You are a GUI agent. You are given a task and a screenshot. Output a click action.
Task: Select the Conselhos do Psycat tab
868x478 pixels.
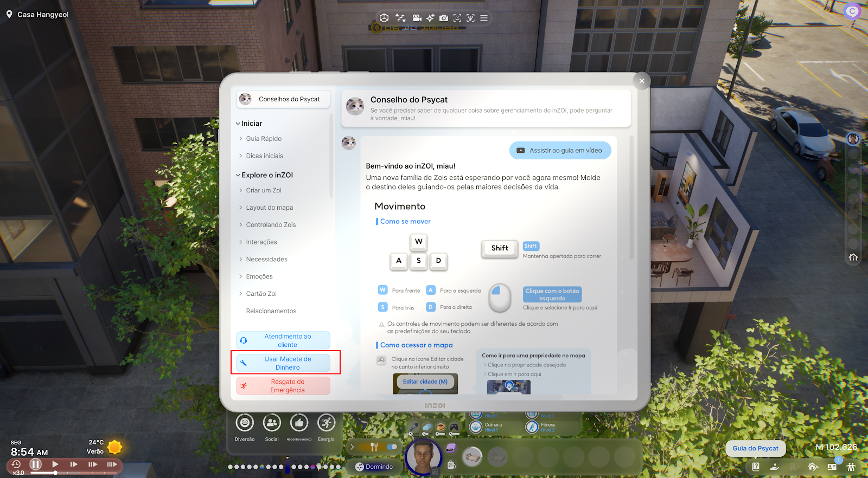pos(283,99)
